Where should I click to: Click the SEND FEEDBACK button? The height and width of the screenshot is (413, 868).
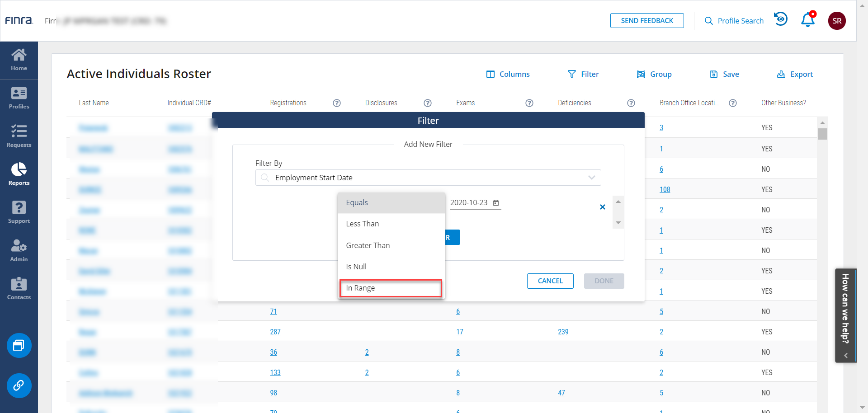pyautogui.click(x=646, y=21)
